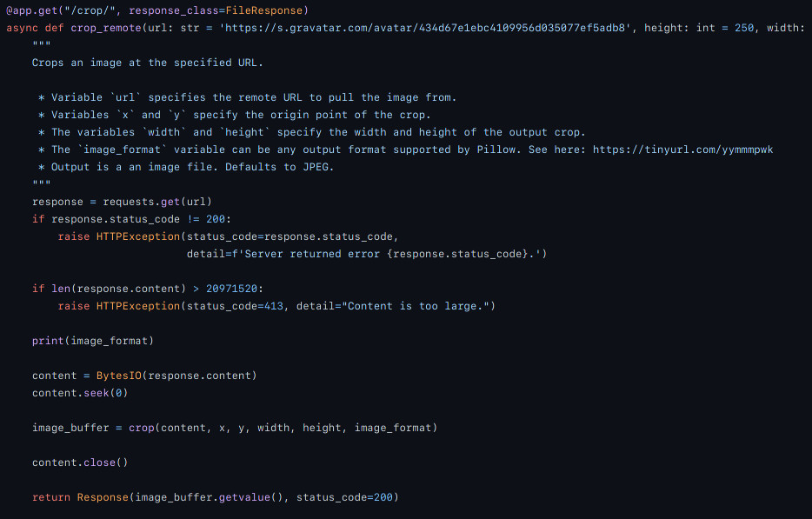Click the content.close() line
This screenshot has height=519, width=812.
click(x=80, y=462)
